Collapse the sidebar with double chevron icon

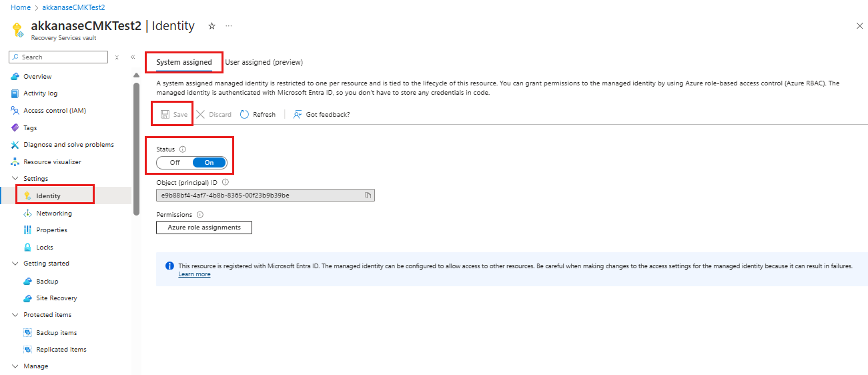[133, 57]
